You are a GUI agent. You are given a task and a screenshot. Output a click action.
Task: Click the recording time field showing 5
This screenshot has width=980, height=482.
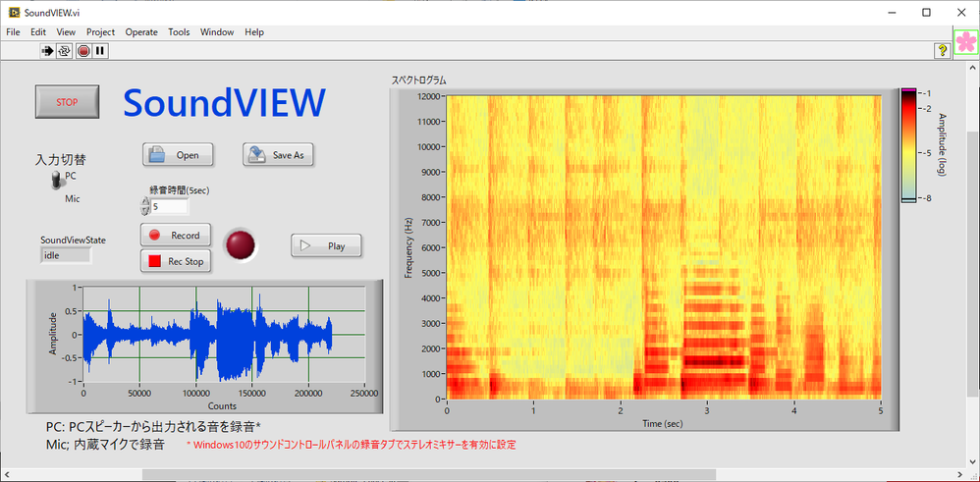click(x=169, y=206)
